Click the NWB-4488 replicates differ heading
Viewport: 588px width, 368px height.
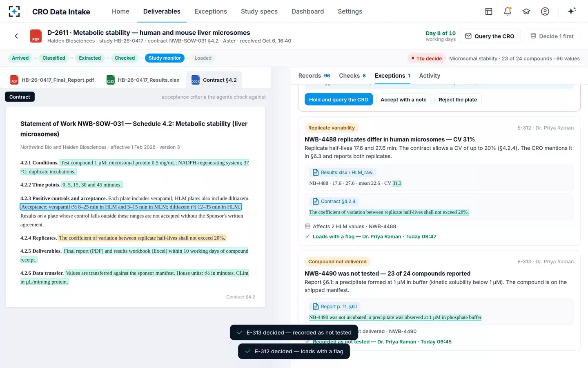click(390, 139)
